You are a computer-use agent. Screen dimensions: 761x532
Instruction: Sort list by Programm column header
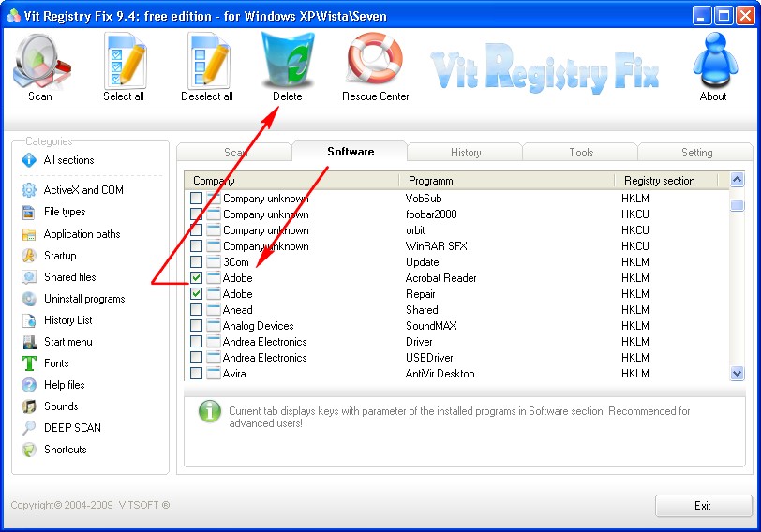(x=507, y=181)
